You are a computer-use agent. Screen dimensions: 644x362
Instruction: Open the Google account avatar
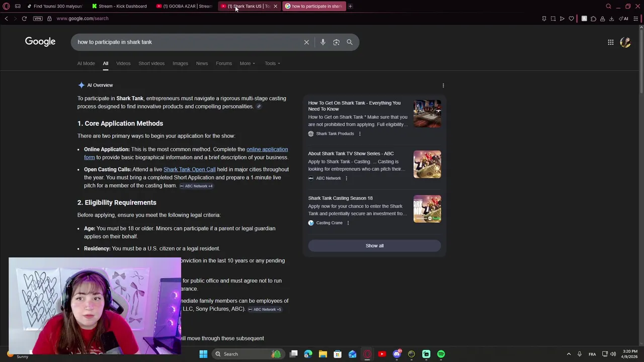625,42
